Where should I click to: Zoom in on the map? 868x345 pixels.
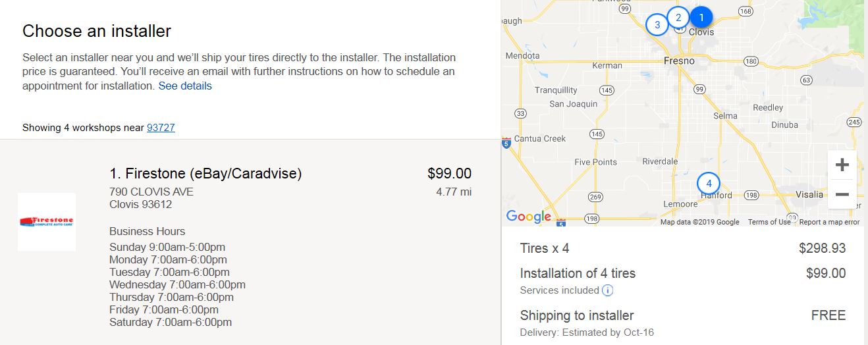coord(842,165)
